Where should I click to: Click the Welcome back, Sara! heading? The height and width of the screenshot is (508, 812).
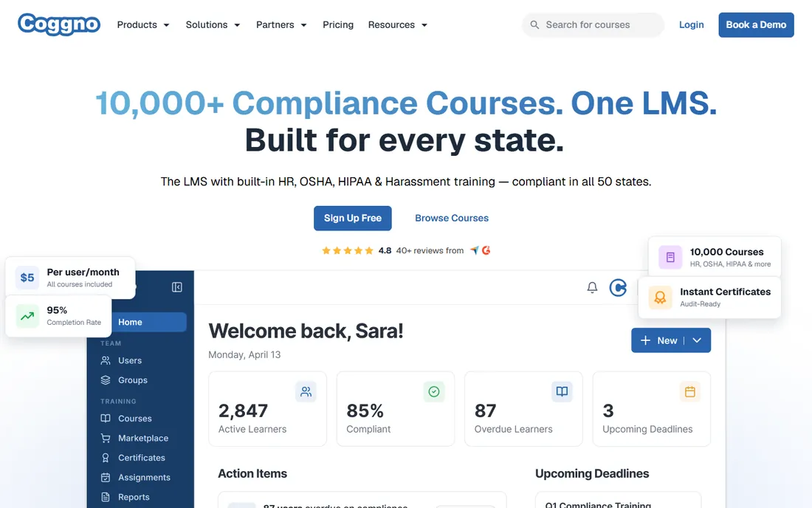pos(306,331)
